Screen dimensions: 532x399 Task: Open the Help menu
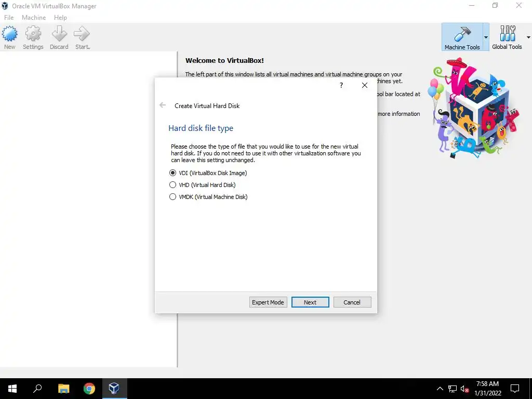[60, 18]
